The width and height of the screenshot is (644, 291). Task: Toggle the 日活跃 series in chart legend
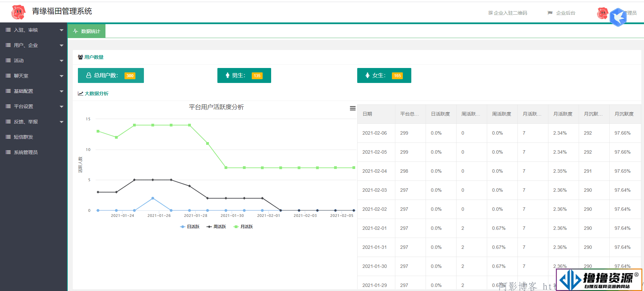pos(190,227)
